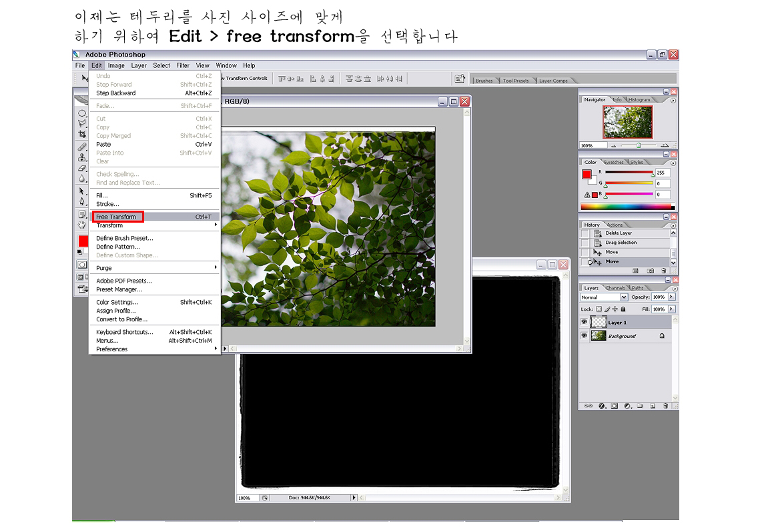
Task: Click the delete layer trash icon
Action: coord(665,405)
